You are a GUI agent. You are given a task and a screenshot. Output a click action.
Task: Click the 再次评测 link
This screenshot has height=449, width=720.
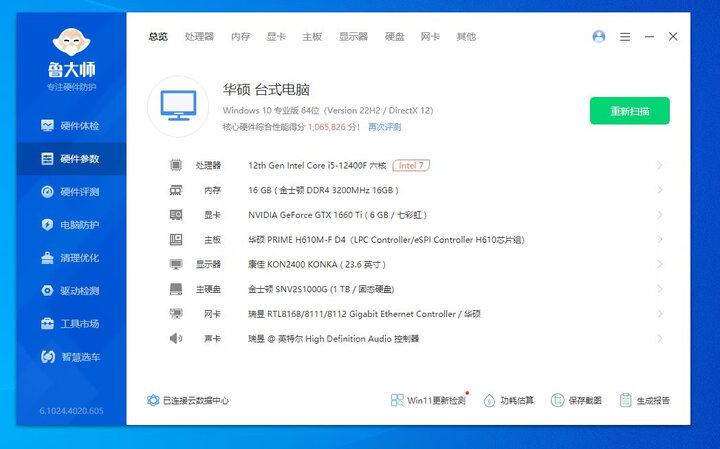(x=385, y=127)
